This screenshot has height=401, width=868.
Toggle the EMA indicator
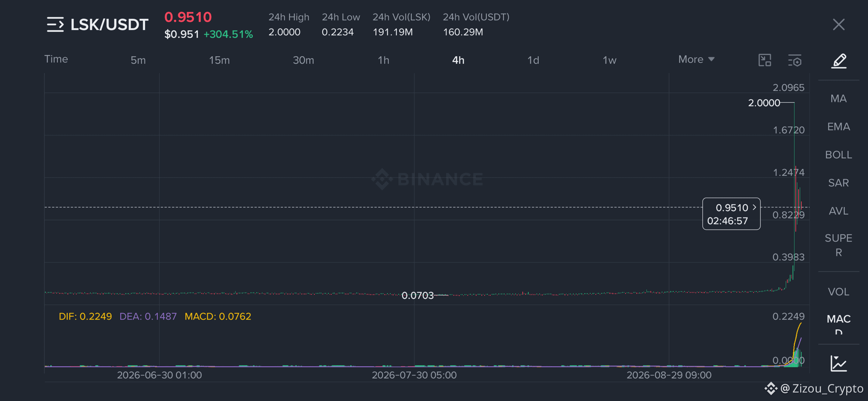(838, 126)
